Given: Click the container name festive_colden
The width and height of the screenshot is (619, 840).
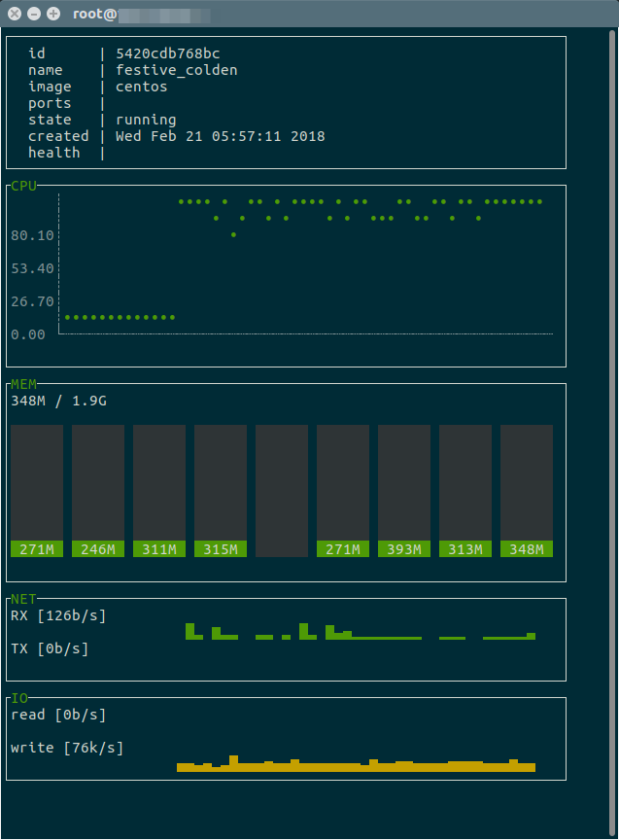Looking at the screenshot, I should 176,70.
